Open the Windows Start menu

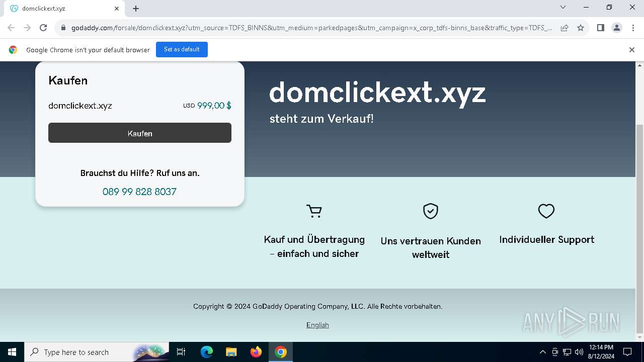[x=12, y=352]
